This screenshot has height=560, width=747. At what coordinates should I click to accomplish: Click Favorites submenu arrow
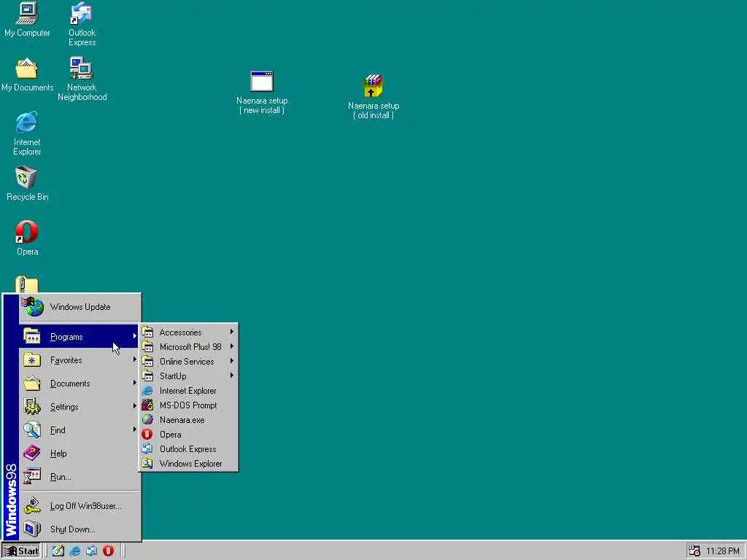point(134,359)
